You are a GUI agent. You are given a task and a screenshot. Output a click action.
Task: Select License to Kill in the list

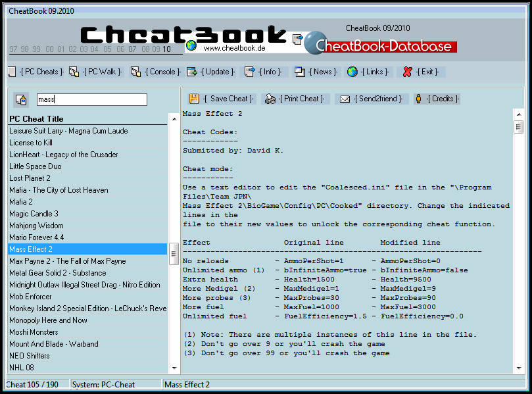[87, 143]
